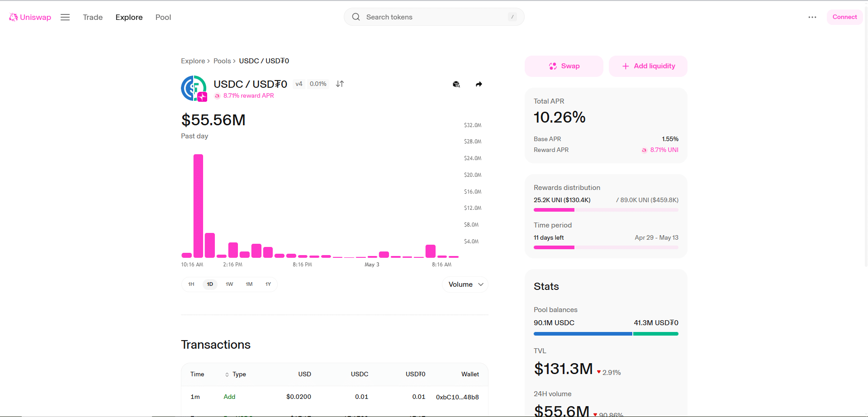Click the 10.26% Total APR value
Viewport: 868px width, 417px height.
coord(560,117)
